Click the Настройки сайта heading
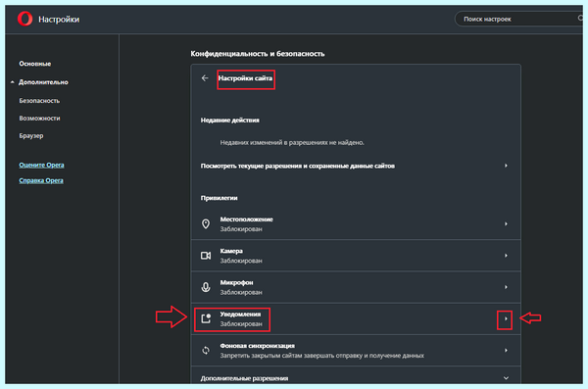This screenshot has height=389, width=588. point(245,78)
